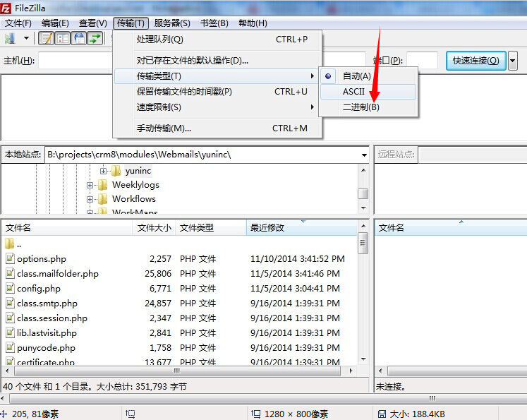
Task: Sort remote list by 文件名 header
Action: point(450,228)
